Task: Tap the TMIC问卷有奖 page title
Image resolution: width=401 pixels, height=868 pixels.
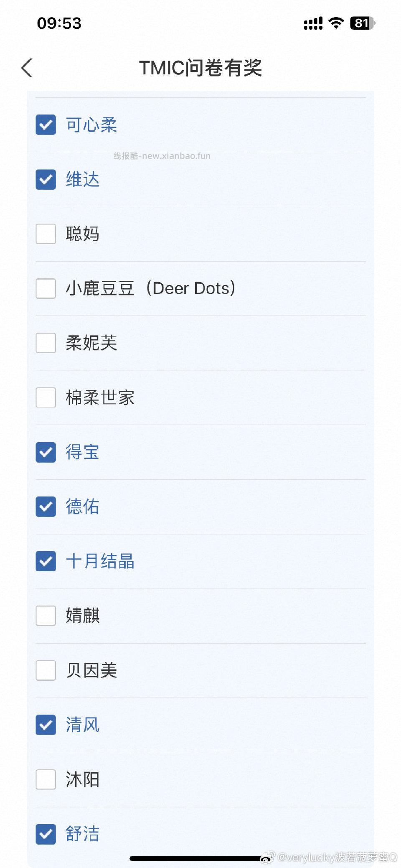Action: point(200,68)
